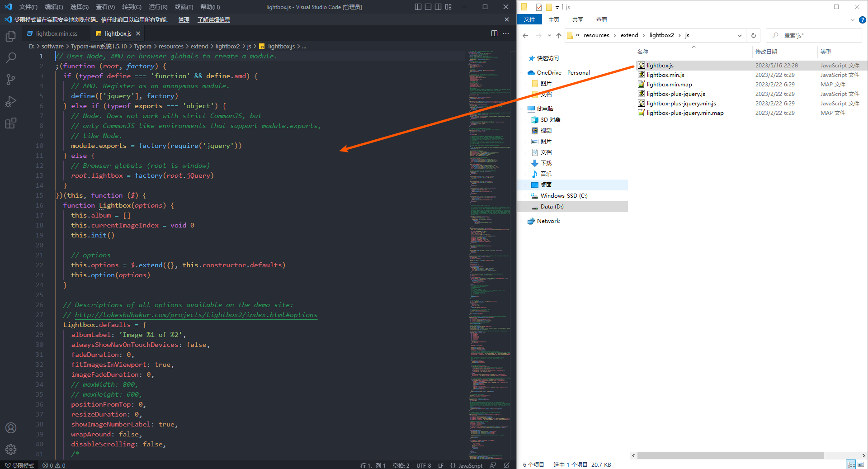Open 共享 ribbon tab in File Explorer

[x=578, y=19]
